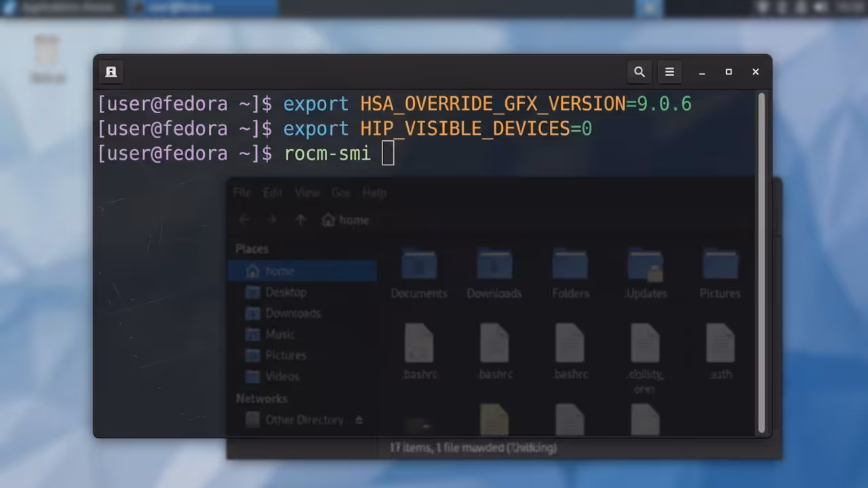
Task: Open Help menu in file manager
Action: 374,192
